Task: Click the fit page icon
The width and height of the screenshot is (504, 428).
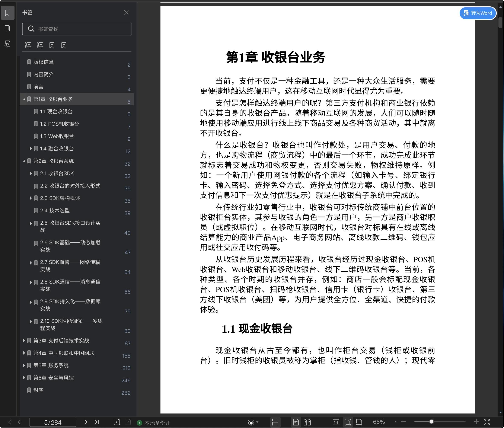Action: [x=348, y=422]
